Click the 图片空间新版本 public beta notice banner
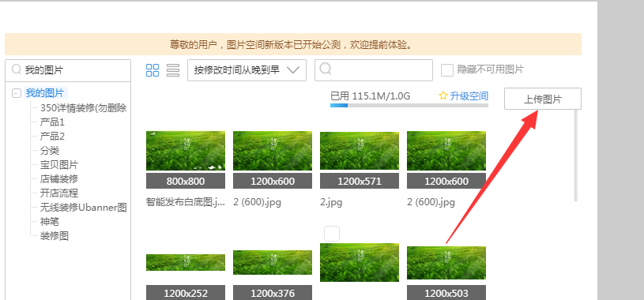The image size is (644, 300). (293, 44)
